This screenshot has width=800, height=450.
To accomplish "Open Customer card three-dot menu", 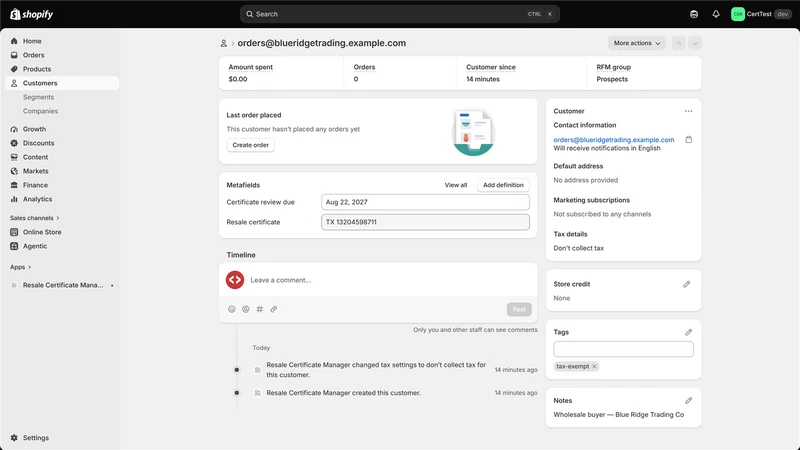I will (689, 111).
